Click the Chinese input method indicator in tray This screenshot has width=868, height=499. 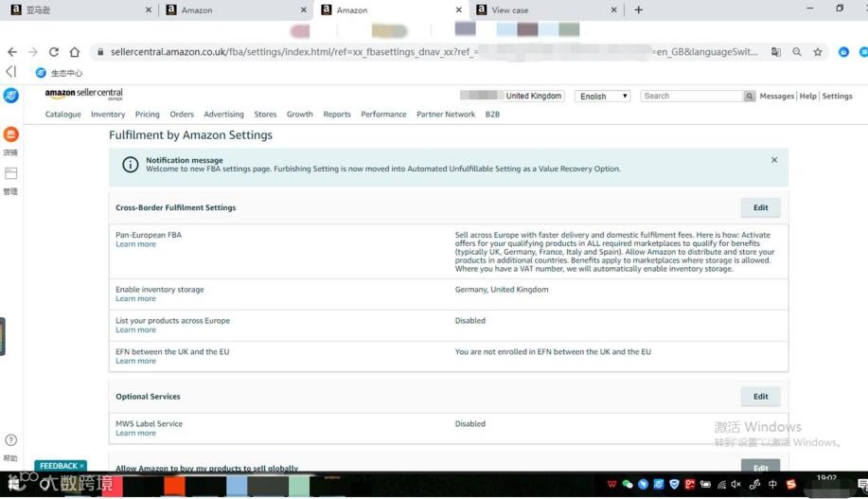772,484
